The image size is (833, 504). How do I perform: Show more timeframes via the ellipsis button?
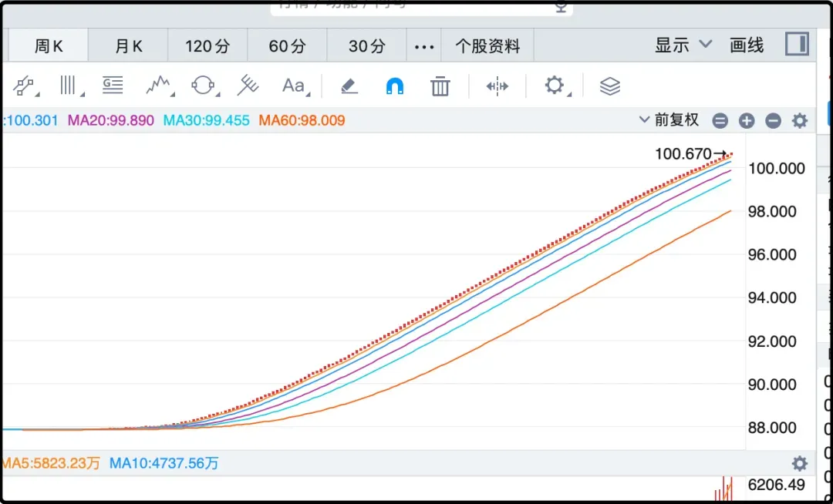pos(424,46)
